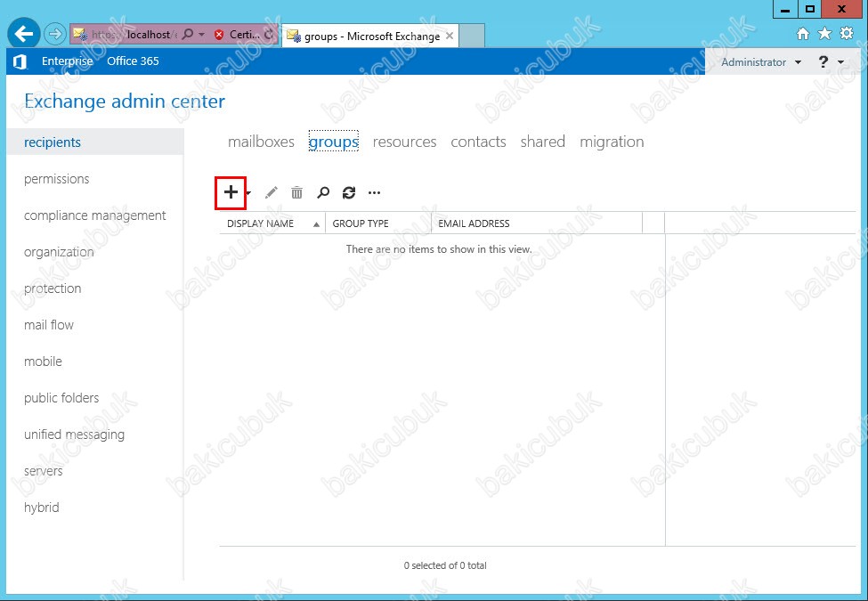
Task: Switch to the resources tab
Action: [x=405, y=142]
